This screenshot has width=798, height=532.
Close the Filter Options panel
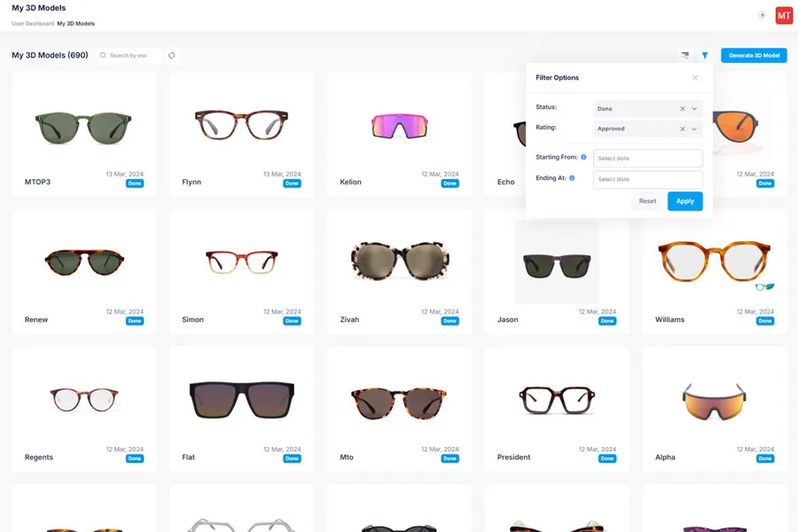point(695,78)
